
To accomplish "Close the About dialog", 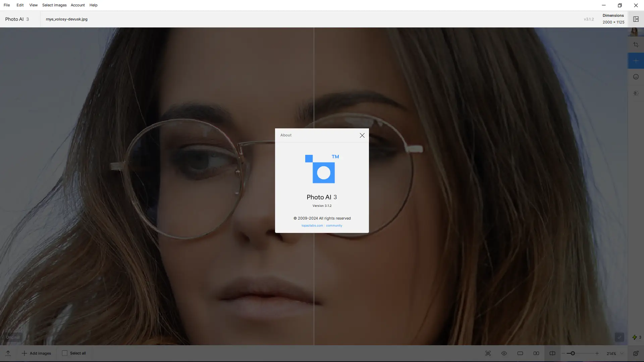I will tap(362, 135).
